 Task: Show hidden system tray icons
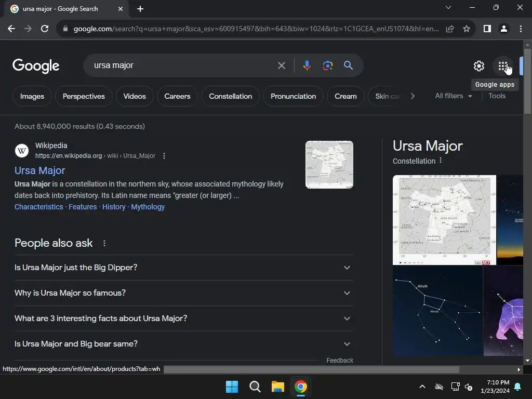click(422, 387)
